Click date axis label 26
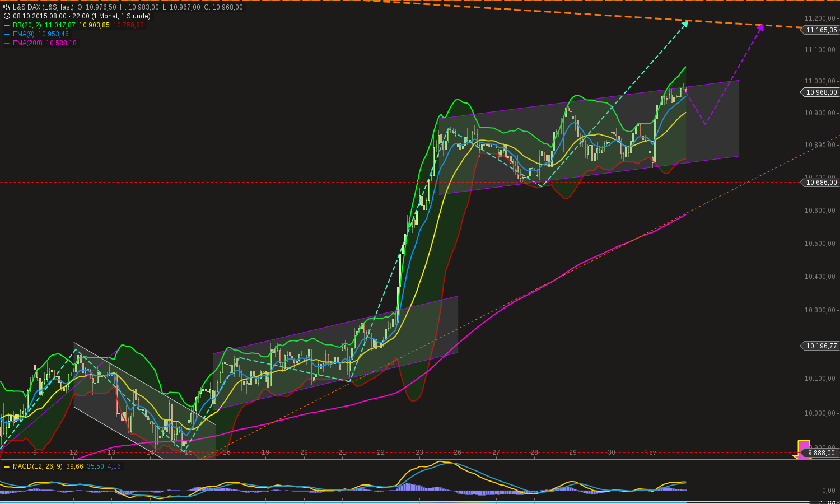This screenshot has height=504, width=840. click(458, 452)
